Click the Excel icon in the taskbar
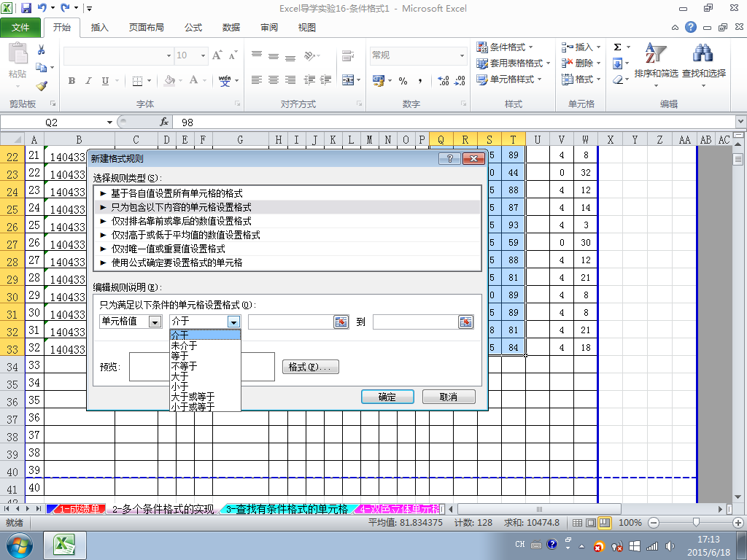The image size is (747, 560). click(64, 545)
